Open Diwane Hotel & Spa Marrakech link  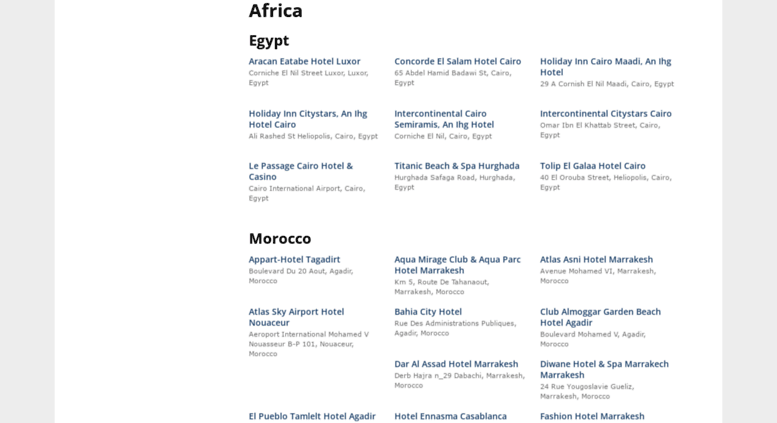point(604,370)
